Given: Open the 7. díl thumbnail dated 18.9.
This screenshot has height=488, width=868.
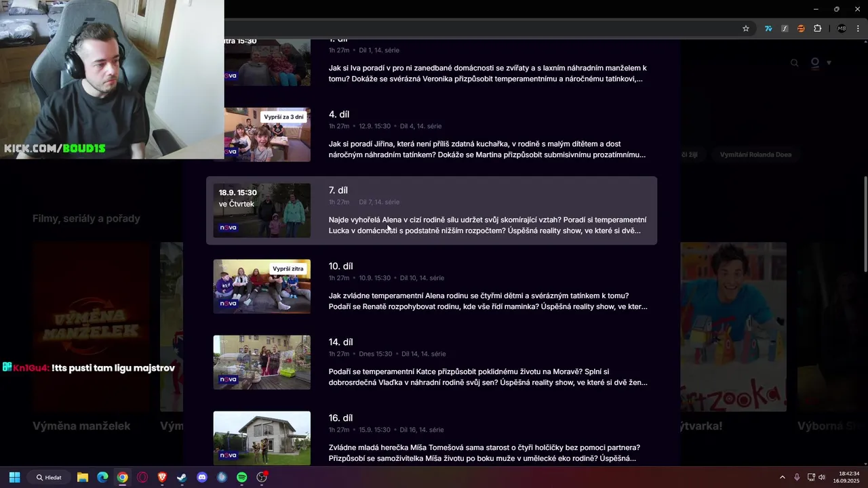Looking at the screenshot, I should click(262, 211).
